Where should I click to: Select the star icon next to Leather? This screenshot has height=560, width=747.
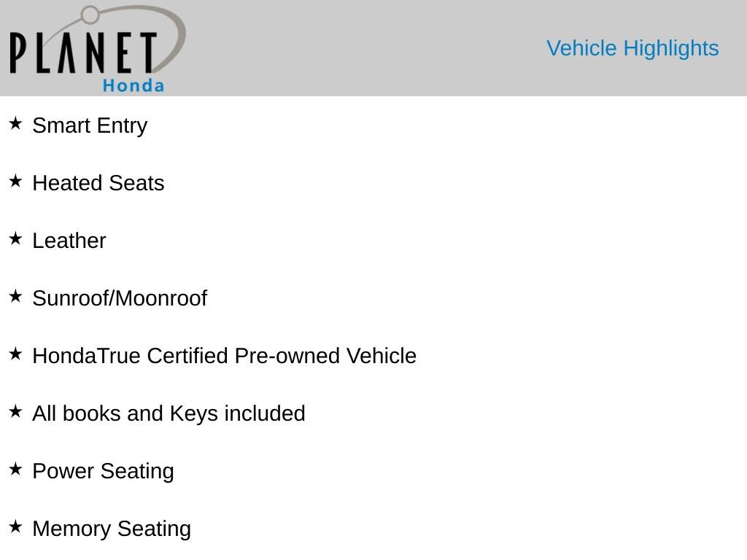15,238
